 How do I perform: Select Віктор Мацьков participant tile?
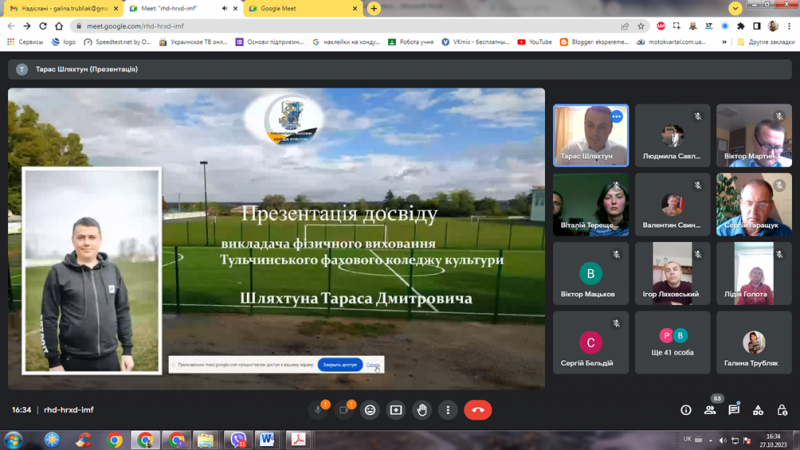[x=591, y=273]
